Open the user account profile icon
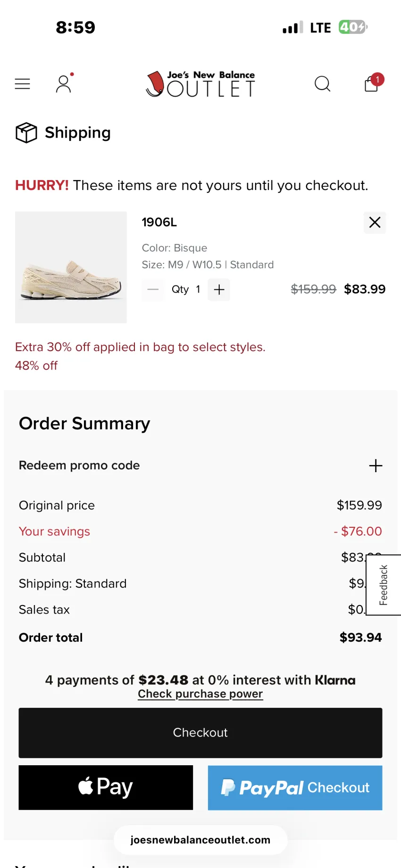The image size is (401, 868). point(64,84)
